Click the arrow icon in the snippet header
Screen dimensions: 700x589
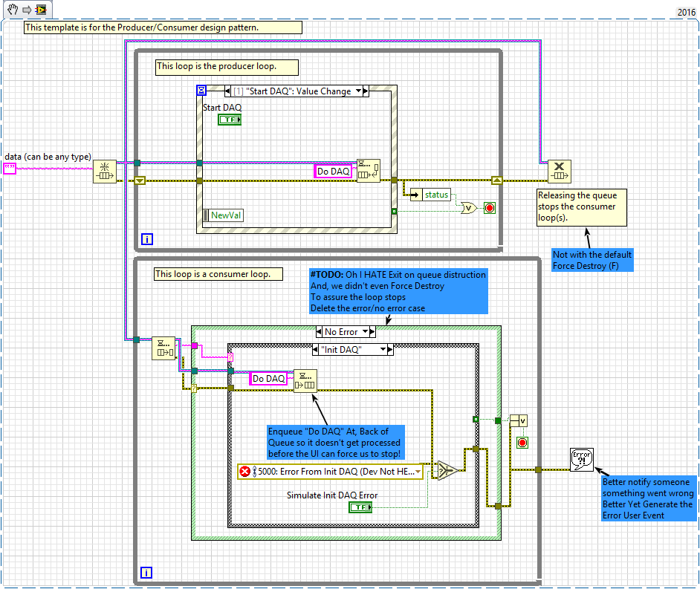coord(27,10)
